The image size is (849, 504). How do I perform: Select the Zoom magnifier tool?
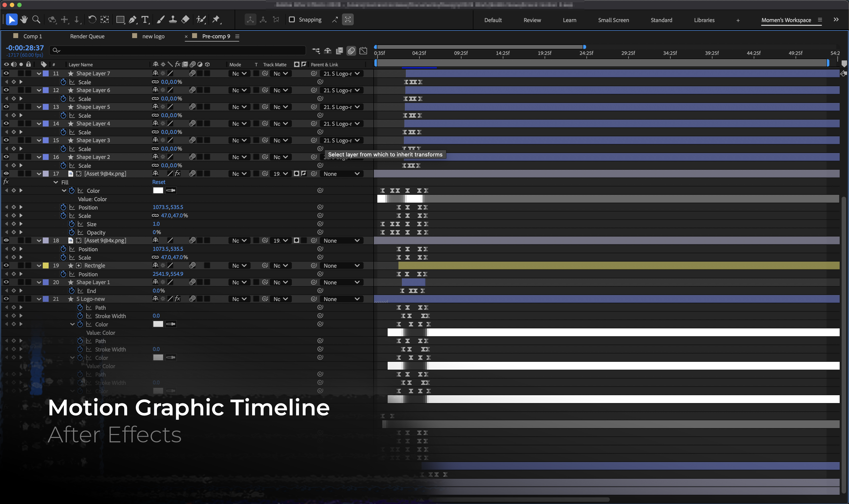pos(36,19)
